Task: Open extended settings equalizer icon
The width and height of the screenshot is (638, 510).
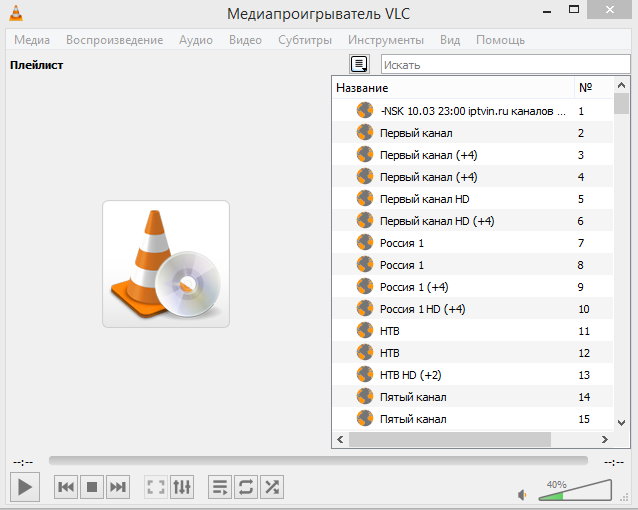Action: 182,487
